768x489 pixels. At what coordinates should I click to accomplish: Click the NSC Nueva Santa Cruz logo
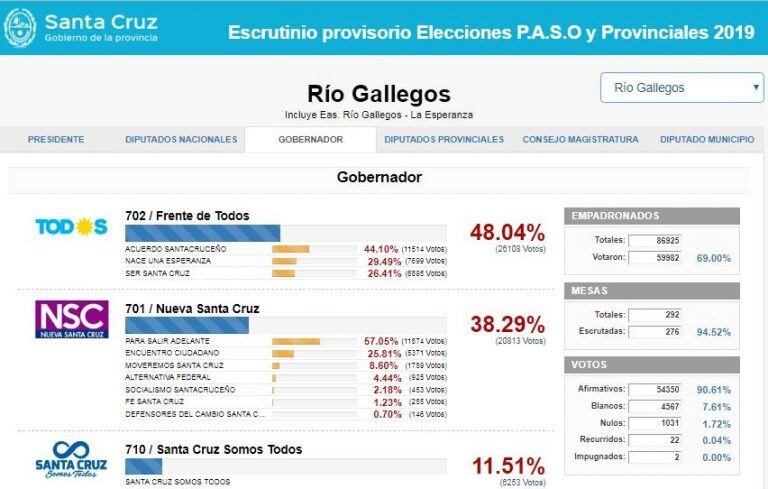pyautogui.click(x=71, y=319)
